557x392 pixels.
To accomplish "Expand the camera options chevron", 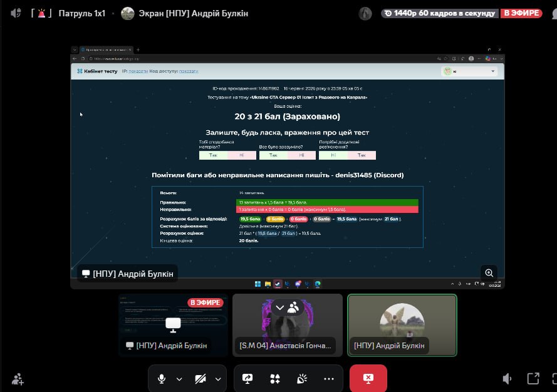I will 218,379.
